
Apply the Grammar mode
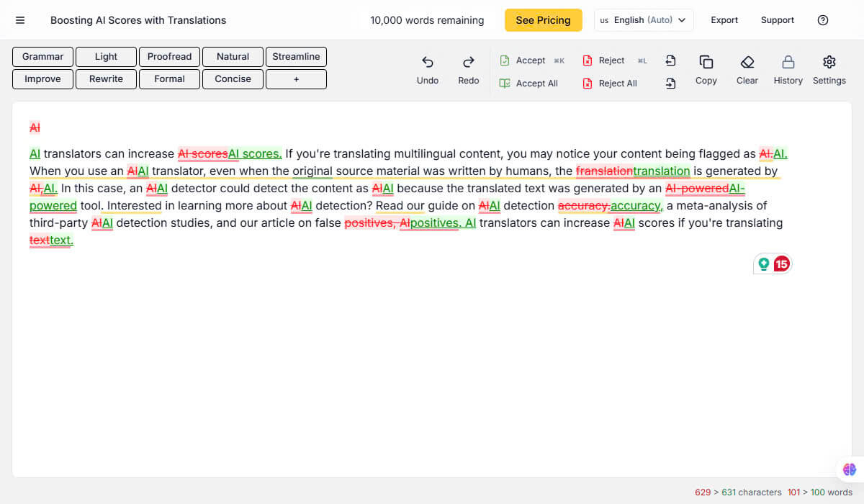[43, 57]
